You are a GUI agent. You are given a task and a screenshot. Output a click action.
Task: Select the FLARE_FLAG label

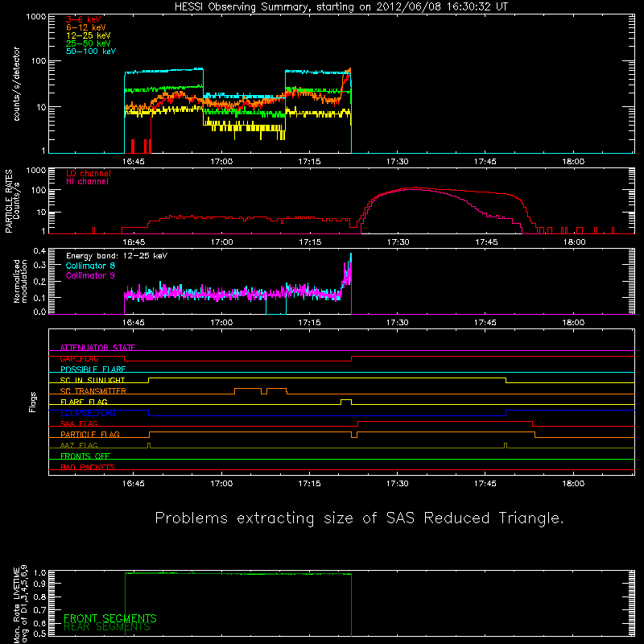[x=84, y=402]
